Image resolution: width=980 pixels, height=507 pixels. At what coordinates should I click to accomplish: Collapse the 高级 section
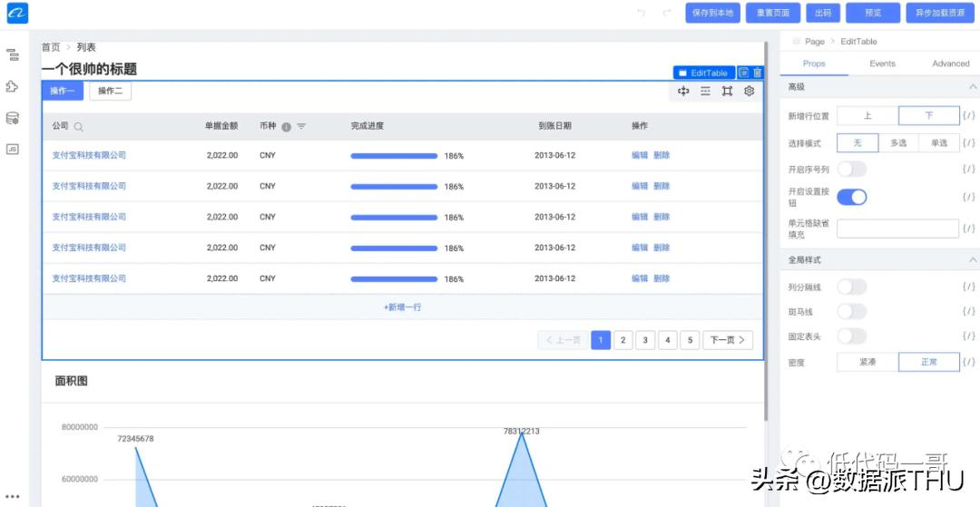973,87
